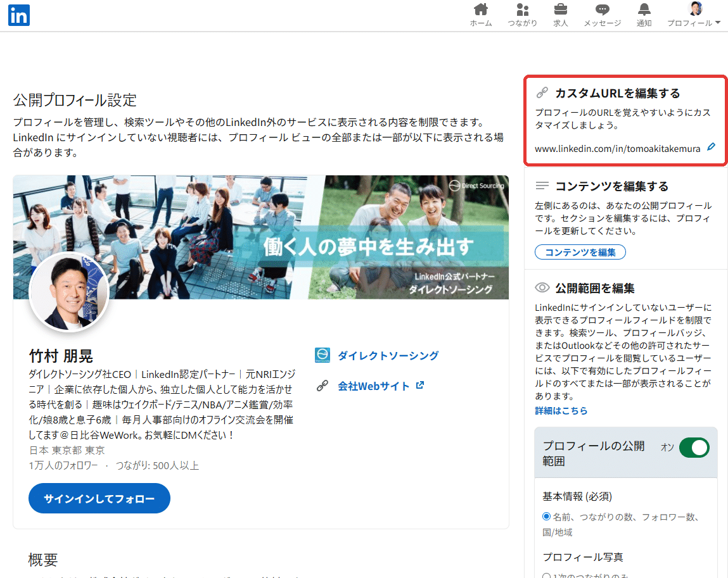The image size is (728, 578).
Task: Click the eye icon beside 公開範囲を編集
Action: [x=542, y=287]
